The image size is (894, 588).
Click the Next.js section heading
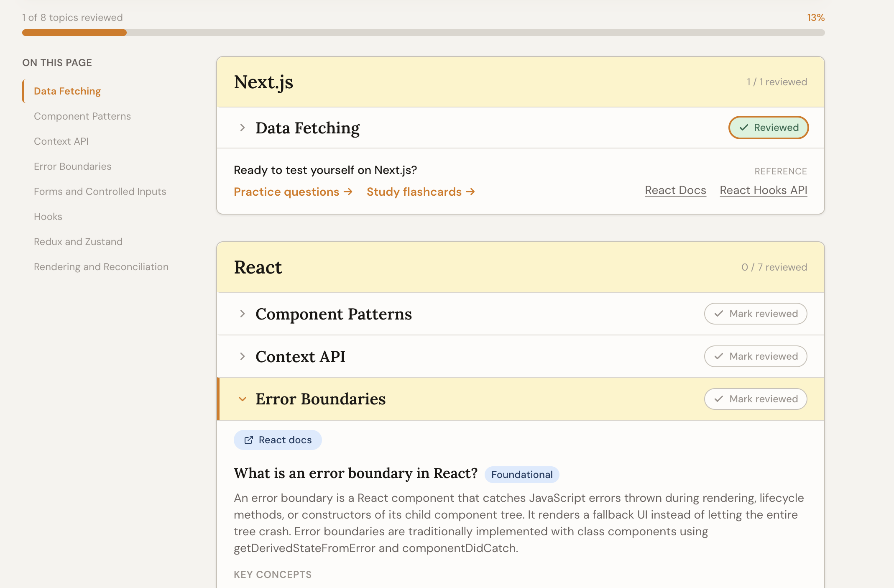click(263, 82)
